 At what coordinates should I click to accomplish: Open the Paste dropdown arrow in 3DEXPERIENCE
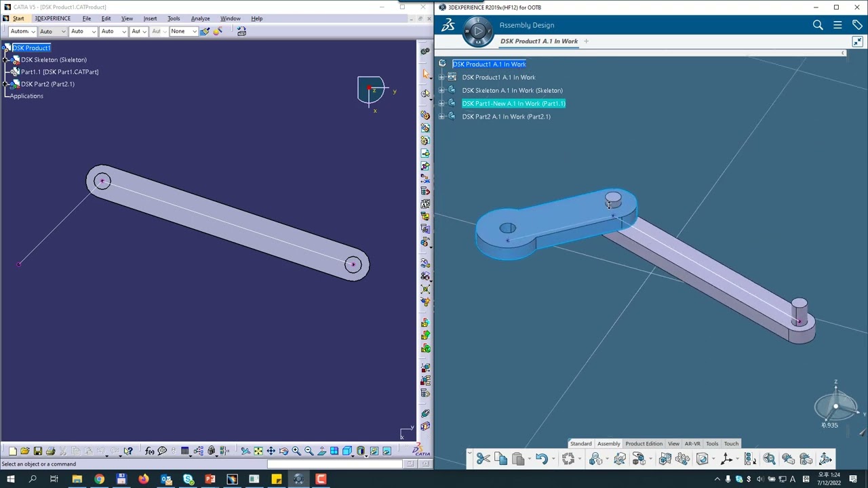pos(529,460)
